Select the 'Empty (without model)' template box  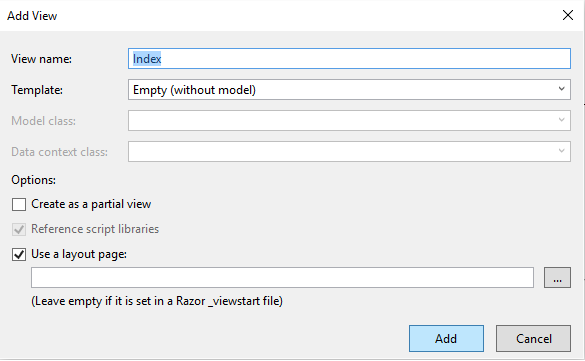pyautogui.click(x=349, y=90)
